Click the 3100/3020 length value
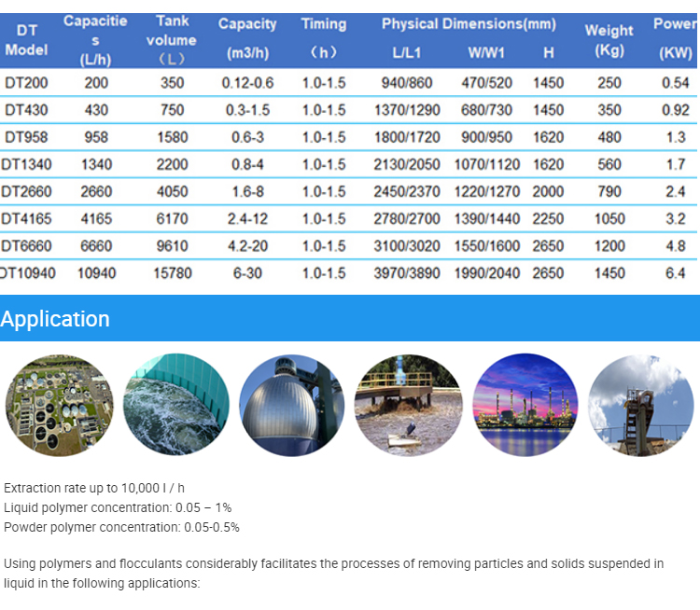Viewport: 700px width, 610px height. point(407,246)
